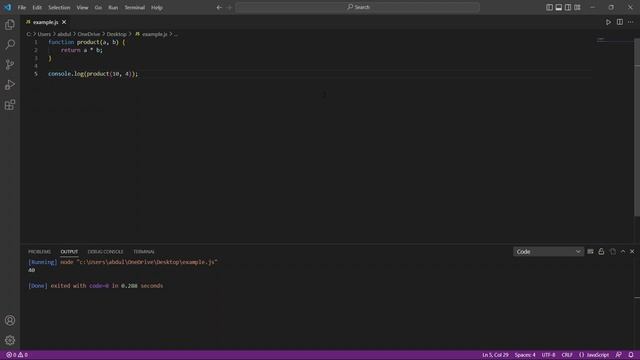Open notifications bell in status bar

point(631,355)
